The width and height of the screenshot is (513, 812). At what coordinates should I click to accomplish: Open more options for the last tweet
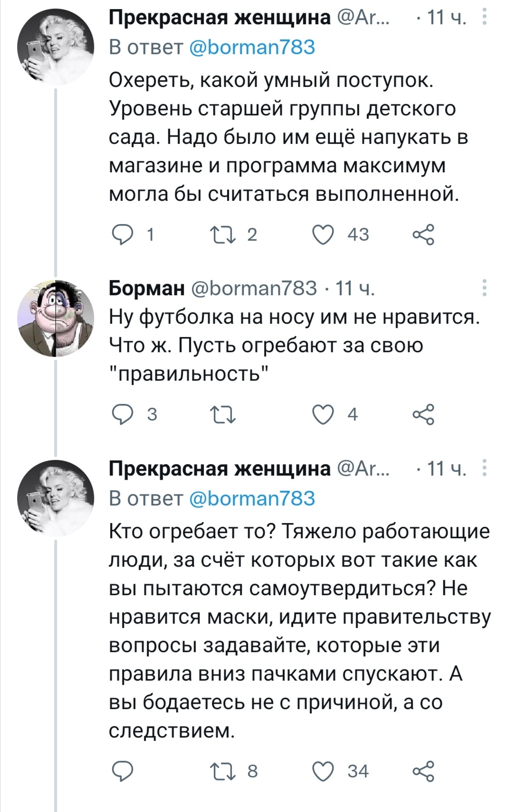tap(484, 468)
